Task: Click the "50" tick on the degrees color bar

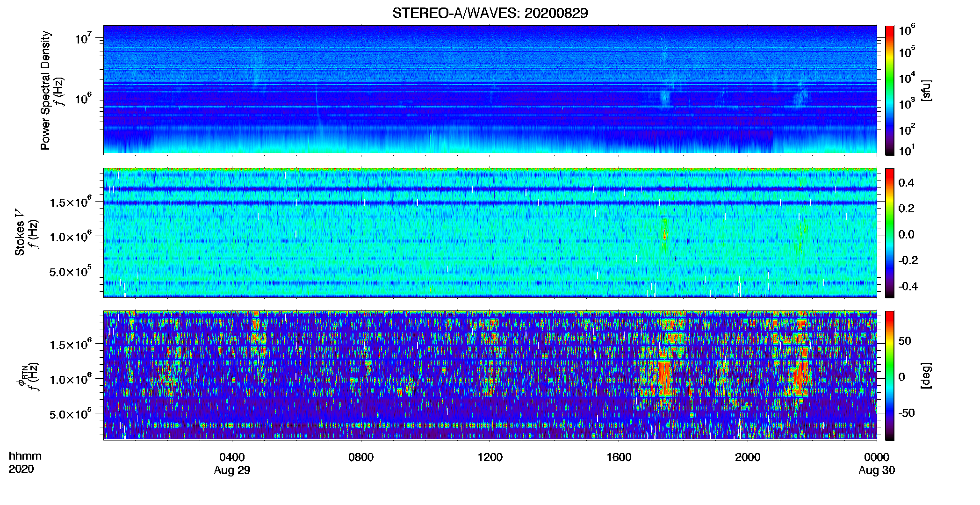Action: tap(905, 341)
